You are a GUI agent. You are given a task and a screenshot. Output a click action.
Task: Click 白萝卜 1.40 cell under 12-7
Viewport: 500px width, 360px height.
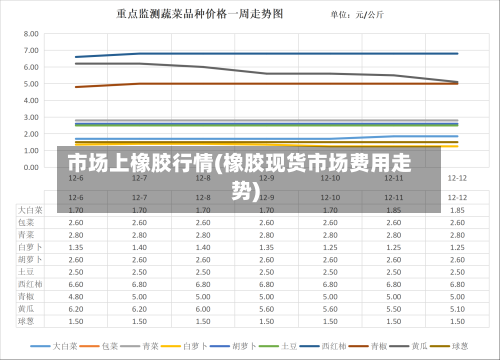[139, 248]
